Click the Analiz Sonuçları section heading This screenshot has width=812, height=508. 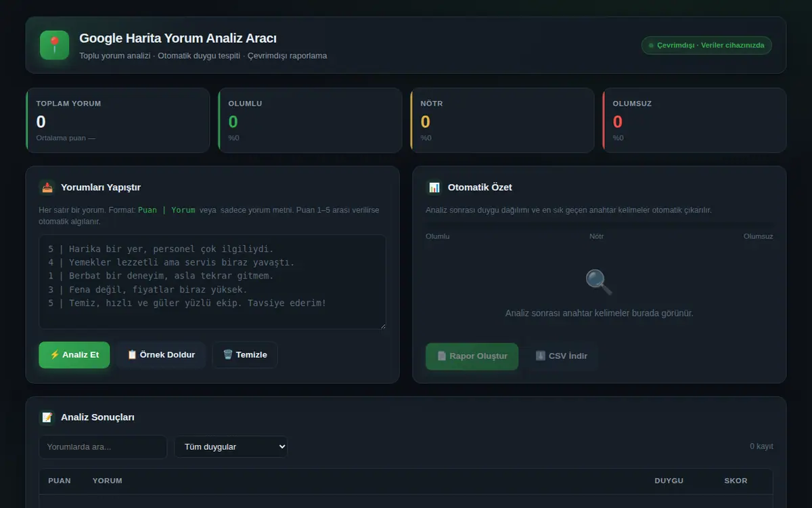97,417
